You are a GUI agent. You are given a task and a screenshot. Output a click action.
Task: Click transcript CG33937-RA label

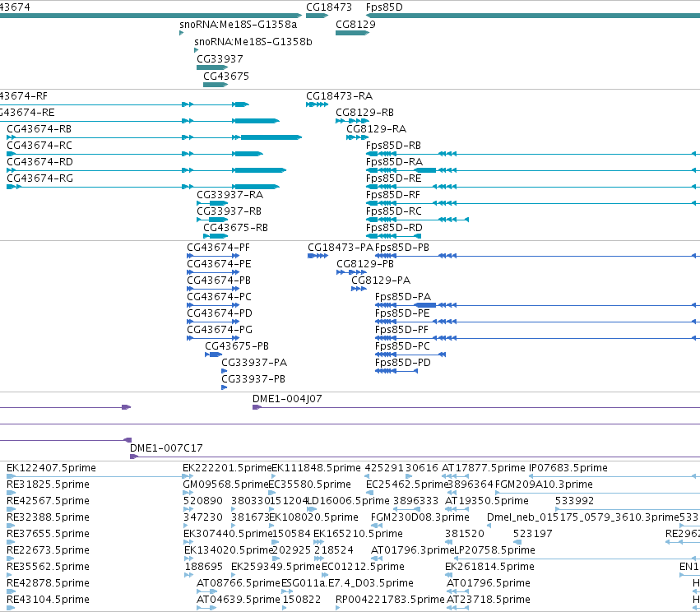pyautogui.click(x=230, y=196)
